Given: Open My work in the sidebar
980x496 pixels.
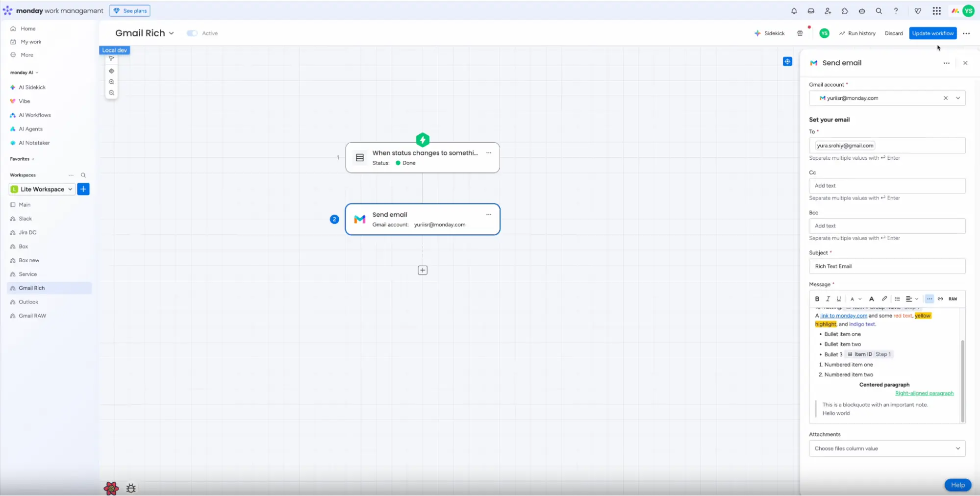Looking at the screenshot, I should tap(31, 42).
